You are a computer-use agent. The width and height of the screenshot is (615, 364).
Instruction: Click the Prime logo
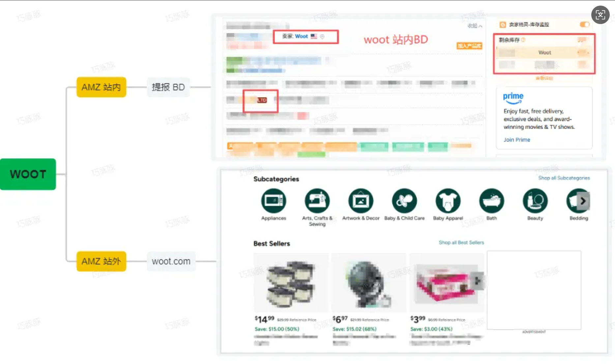pyautogui.click(x=513, y=98)
